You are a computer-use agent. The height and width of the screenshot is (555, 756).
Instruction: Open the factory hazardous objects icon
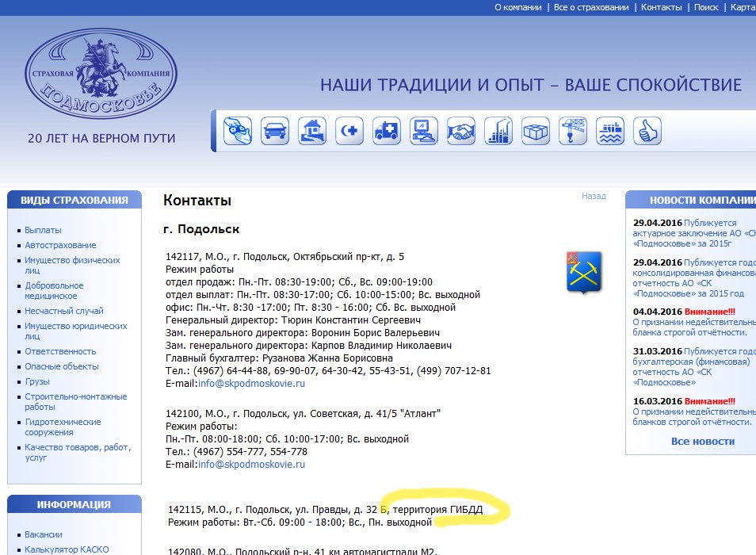click(498, 131)
